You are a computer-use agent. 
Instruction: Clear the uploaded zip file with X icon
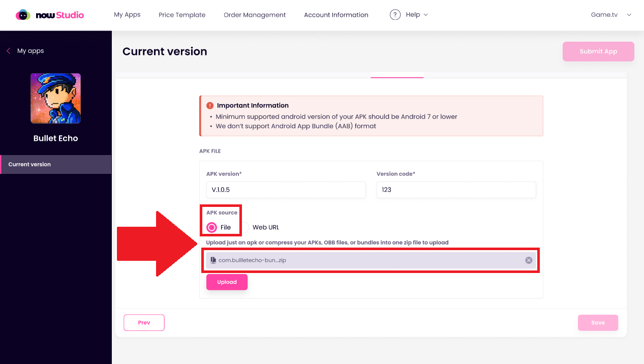pyautogui.click(x=529, y=260)
